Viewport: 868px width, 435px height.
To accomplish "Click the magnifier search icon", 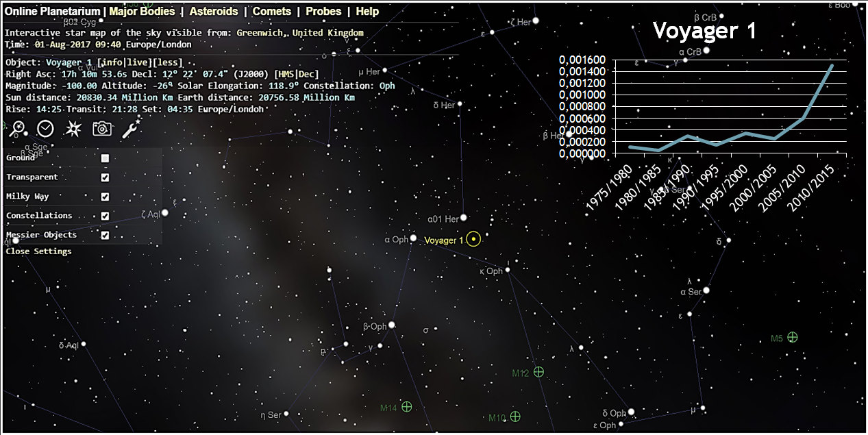I will 16,128.
